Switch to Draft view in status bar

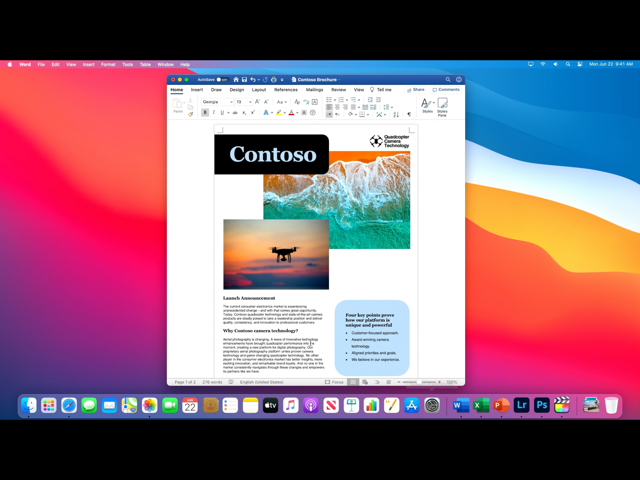(388, 382)
